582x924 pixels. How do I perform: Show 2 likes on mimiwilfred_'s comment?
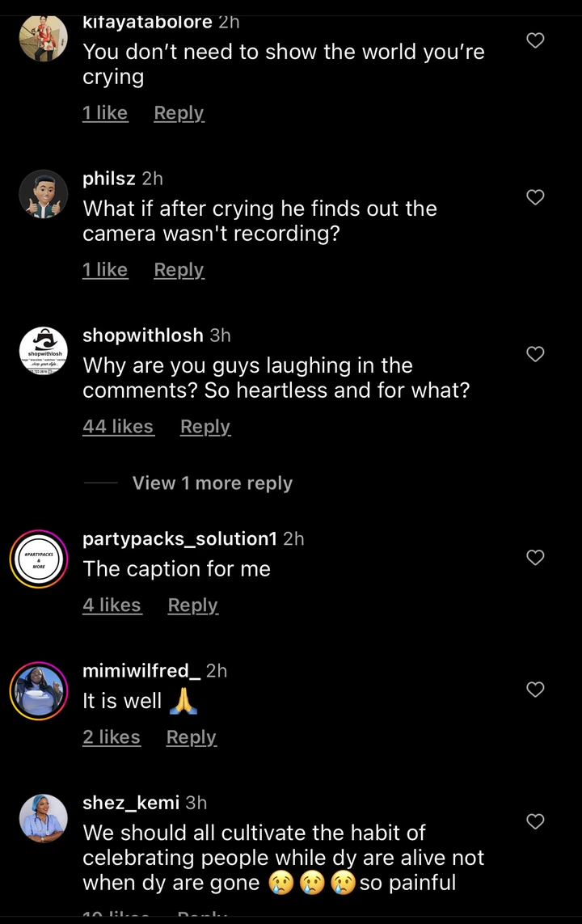pyautogui.click(x=112, y=737)
